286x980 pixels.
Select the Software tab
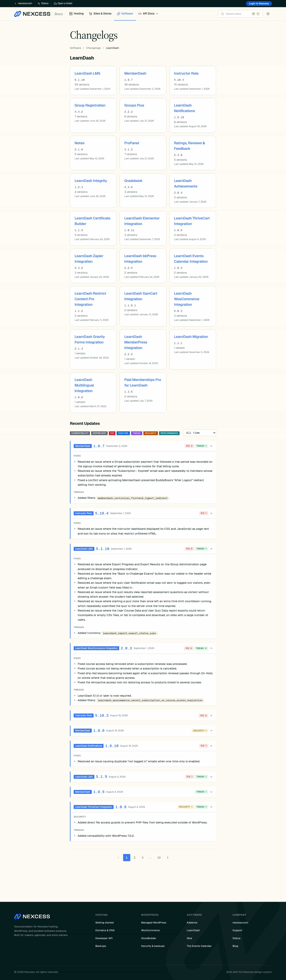125,14
